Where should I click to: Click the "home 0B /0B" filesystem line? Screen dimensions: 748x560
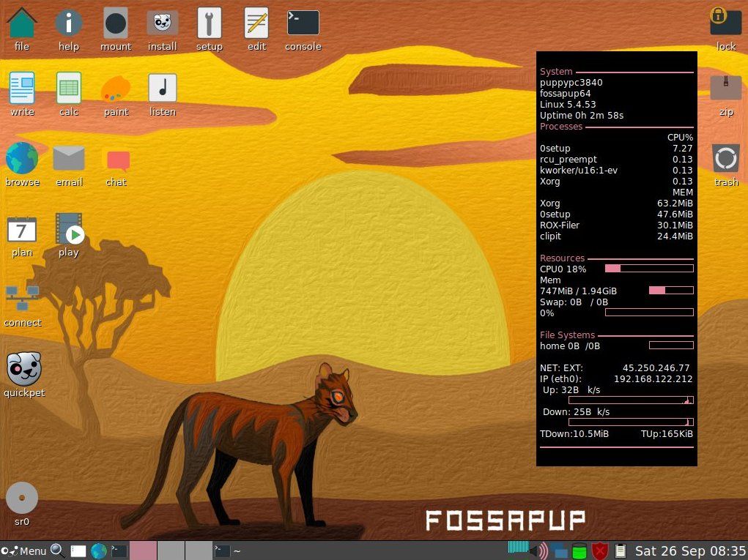(x=569, y=346)
